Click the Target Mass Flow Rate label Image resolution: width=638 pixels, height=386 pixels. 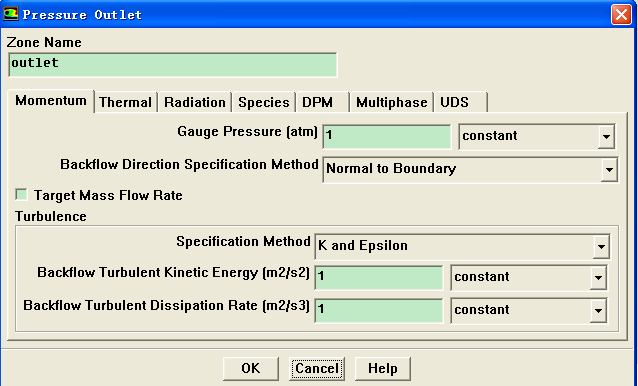pyautogui.click(x=108, y=195)
